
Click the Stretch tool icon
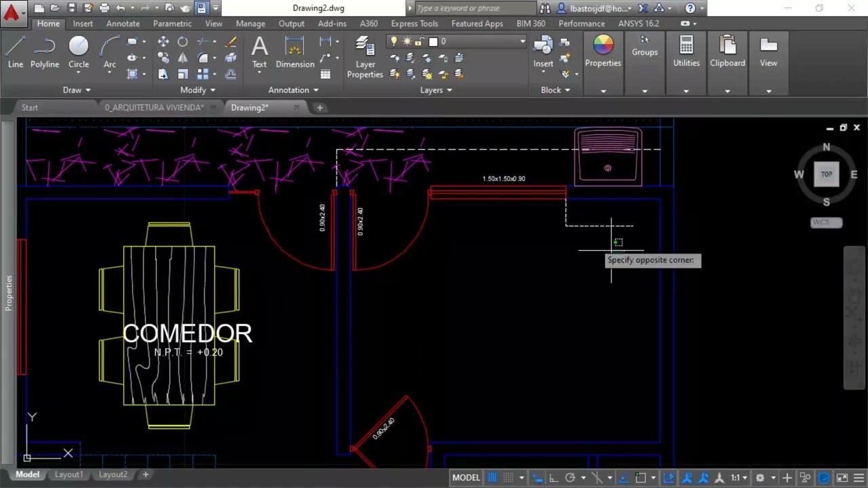click(163, 74)
